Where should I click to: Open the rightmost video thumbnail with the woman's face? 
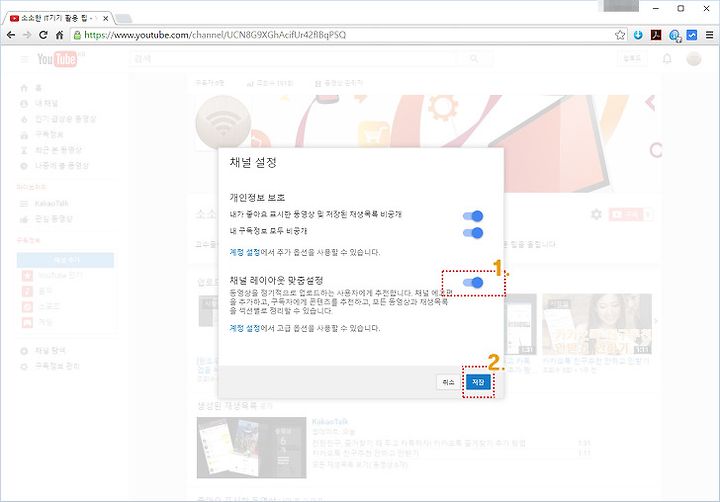point(596,324)
